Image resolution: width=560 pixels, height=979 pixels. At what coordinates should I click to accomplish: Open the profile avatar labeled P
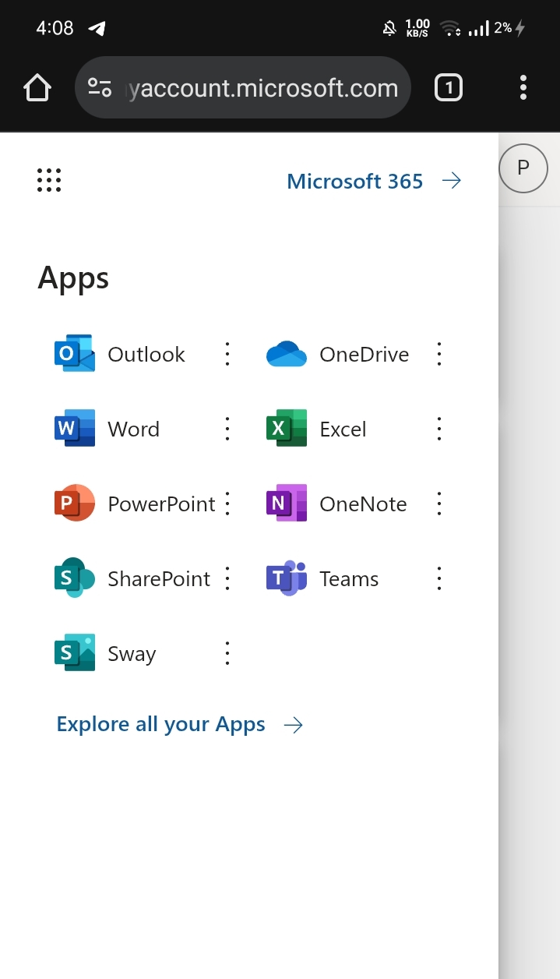coord(523,168)
